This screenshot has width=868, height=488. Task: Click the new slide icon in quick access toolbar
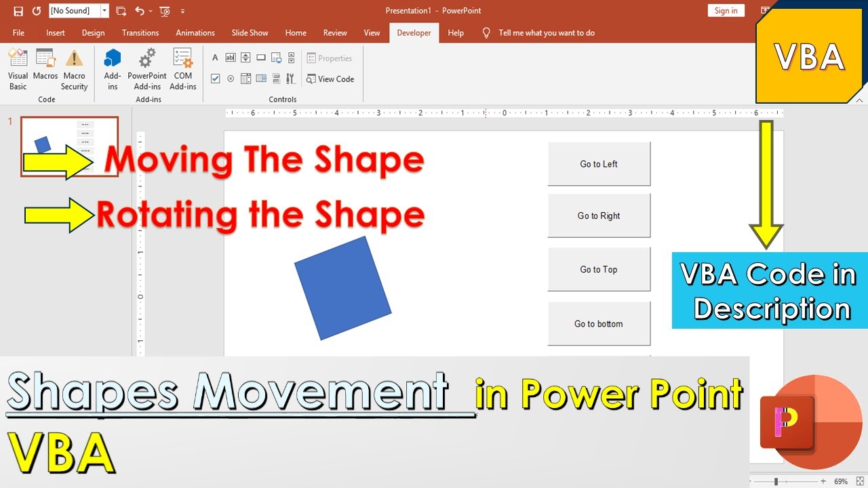pyautogui.click(x=121, y=11)
